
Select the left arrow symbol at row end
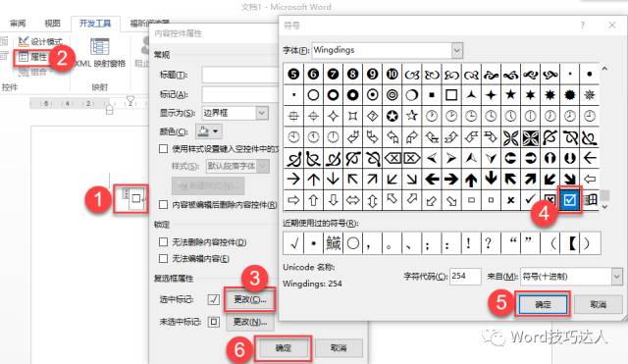coord(590,158)
